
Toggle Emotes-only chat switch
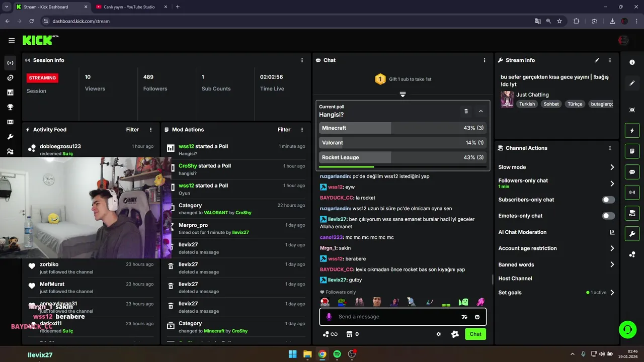pos(608,216)
